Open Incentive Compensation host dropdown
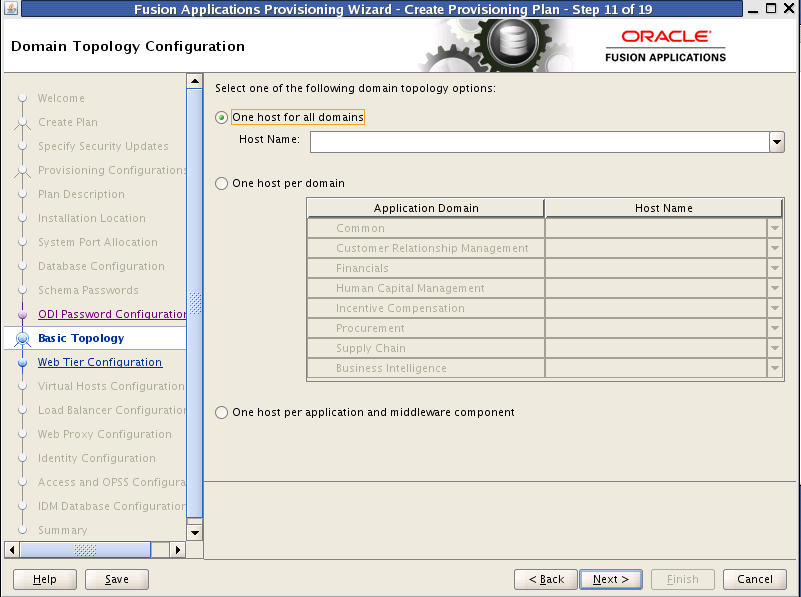Screen dimensions: 801x597 (775, 308)
